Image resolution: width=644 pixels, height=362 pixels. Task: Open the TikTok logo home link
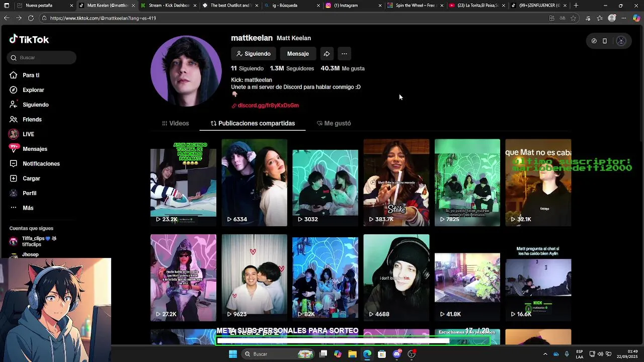[x=29, y=39]
